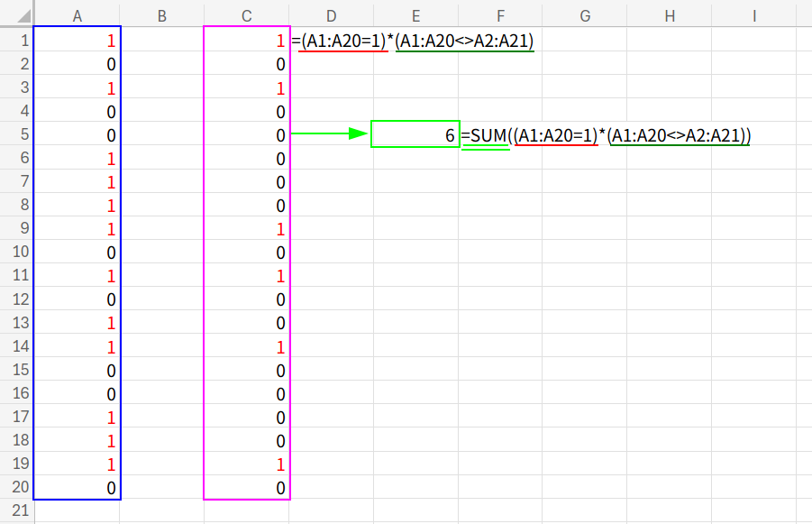The height and width of the screenshot is (524, 812).
Task: Select row 10 via its header
Action: click(16, 253)
